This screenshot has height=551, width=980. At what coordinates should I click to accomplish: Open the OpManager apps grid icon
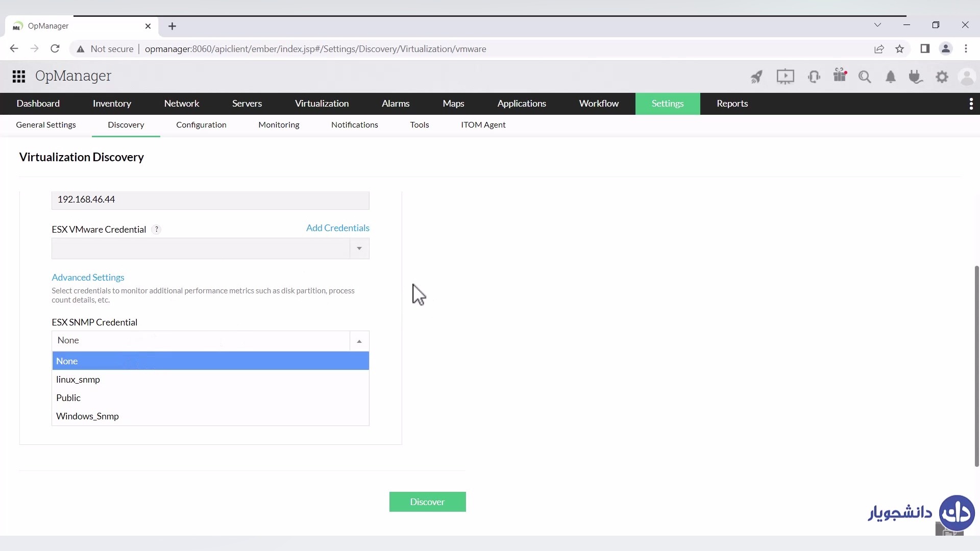tap(19, 77)
